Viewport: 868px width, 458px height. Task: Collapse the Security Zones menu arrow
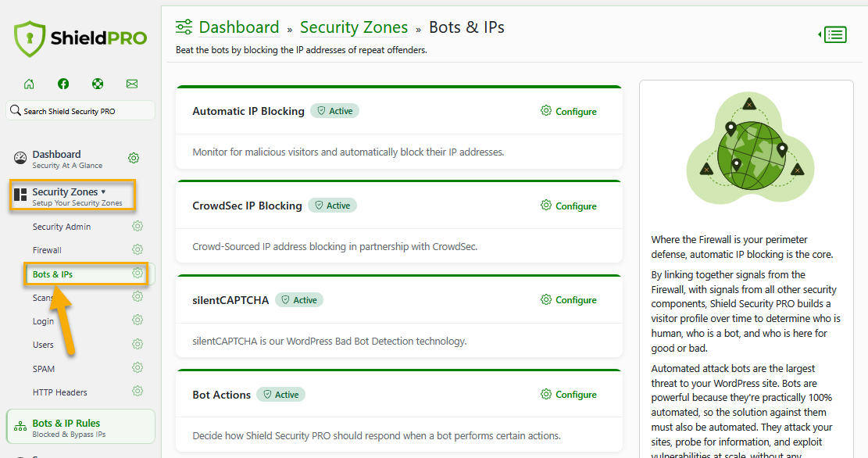coord(103,191)
